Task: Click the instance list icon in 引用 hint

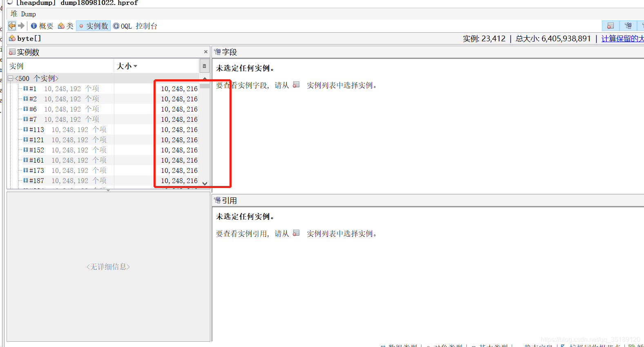Action: tap(296, 233)
